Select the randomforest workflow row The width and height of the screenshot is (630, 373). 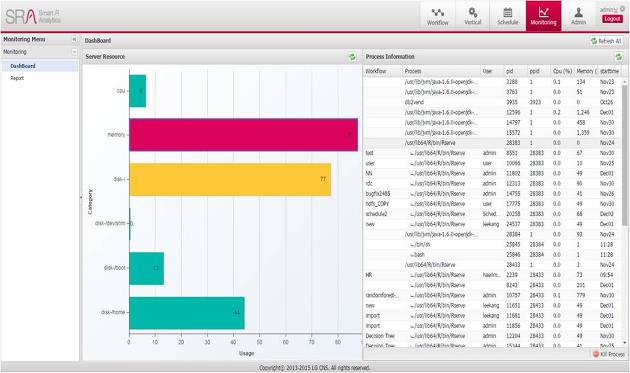(492, 295)
